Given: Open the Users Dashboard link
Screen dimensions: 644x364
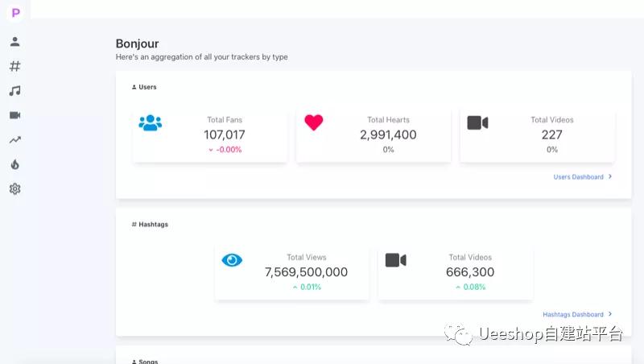Looking at the screenshot, I should point(578,177).
